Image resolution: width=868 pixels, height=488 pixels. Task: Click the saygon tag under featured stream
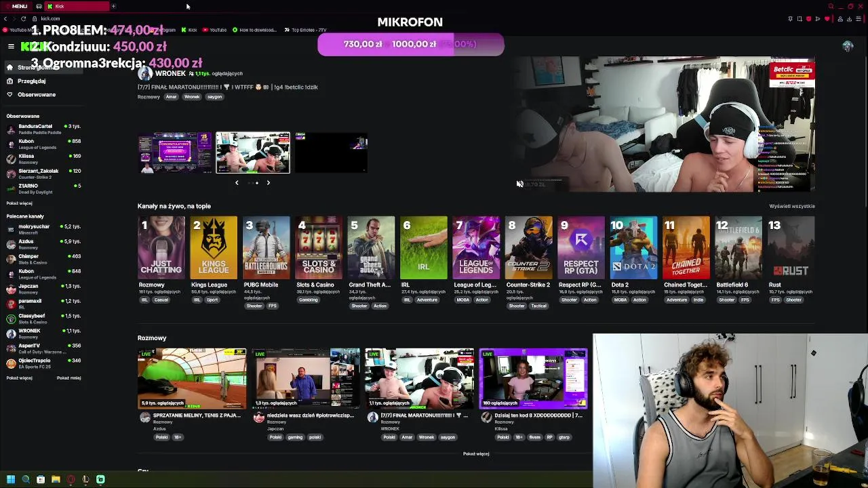pyautogui.click(x=215, y=97)
